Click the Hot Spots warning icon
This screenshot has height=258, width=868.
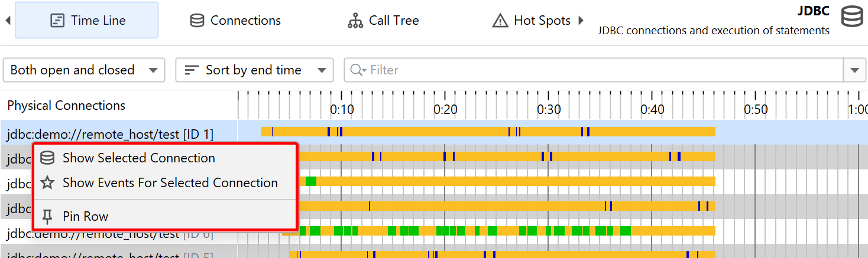(500, 21)
